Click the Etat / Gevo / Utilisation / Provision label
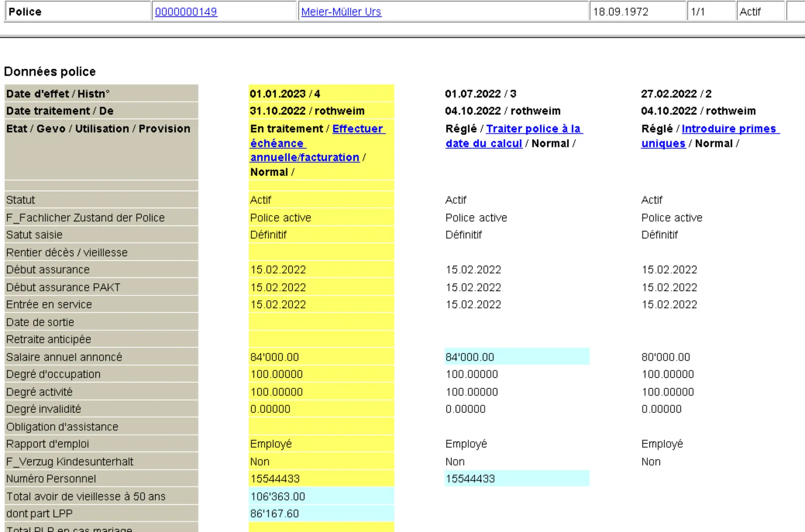The width and height of the screenshot is (805, 532). click(x=98, y=129)
